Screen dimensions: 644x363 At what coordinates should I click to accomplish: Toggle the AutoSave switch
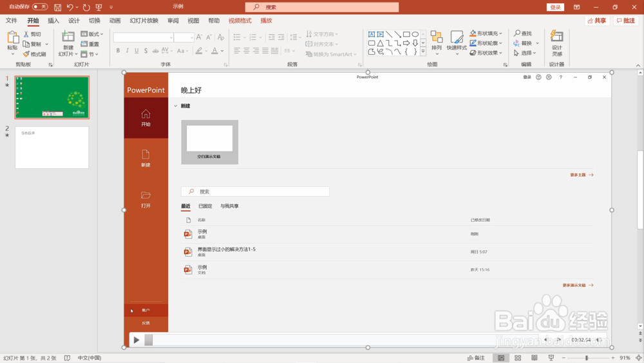pos(40,6)
